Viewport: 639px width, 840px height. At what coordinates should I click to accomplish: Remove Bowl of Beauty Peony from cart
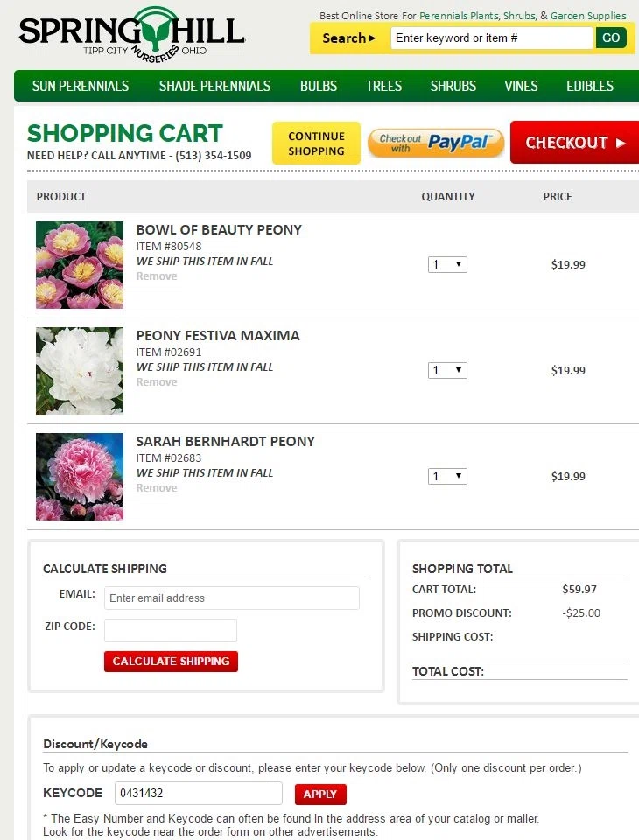pos(157,276)
